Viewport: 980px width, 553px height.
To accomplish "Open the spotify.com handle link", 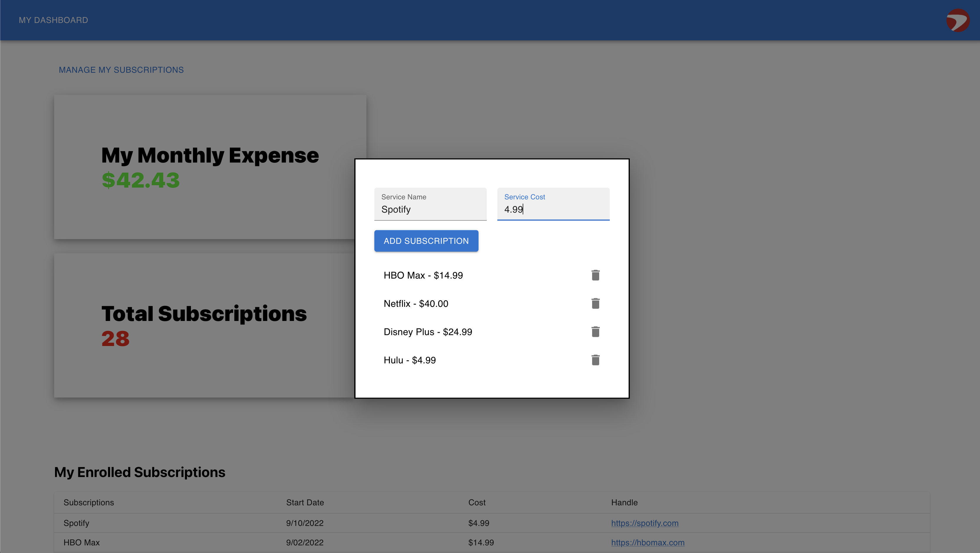I will tap(645, 523).
